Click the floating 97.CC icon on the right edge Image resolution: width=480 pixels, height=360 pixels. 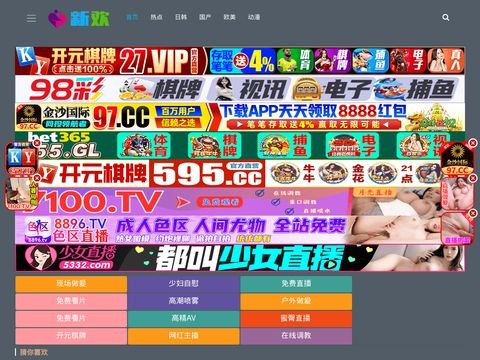tap(457, 159)
